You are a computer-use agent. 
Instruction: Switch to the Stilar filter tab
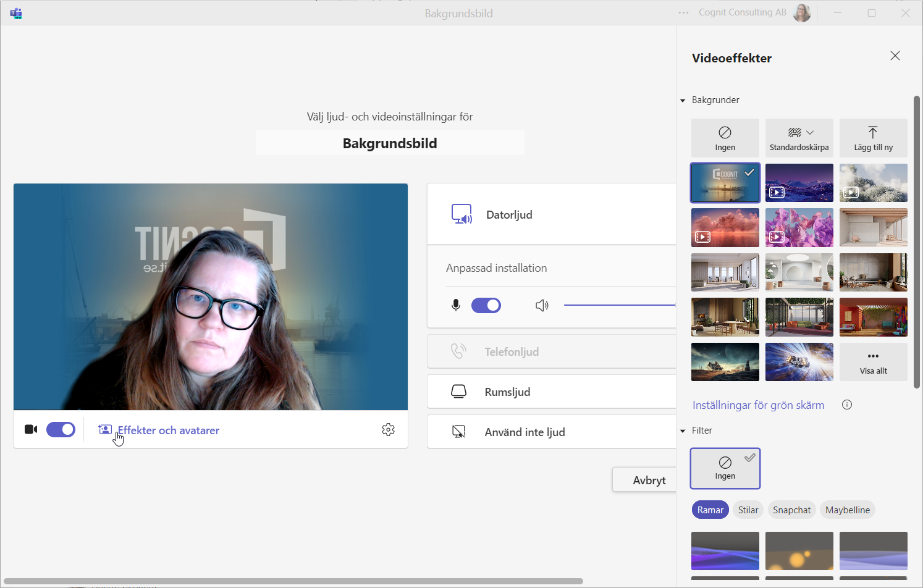pos(748,510)
